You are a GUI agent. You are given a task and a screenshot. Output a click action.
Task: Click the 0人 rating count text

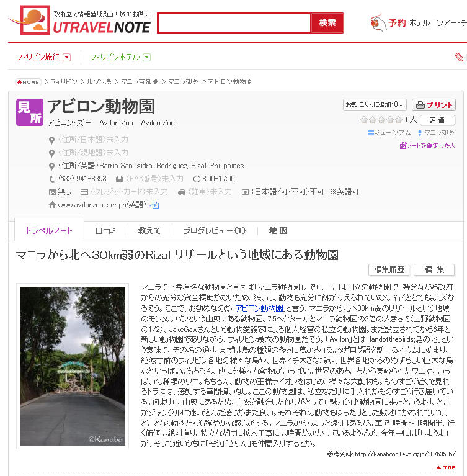point(411,120)
